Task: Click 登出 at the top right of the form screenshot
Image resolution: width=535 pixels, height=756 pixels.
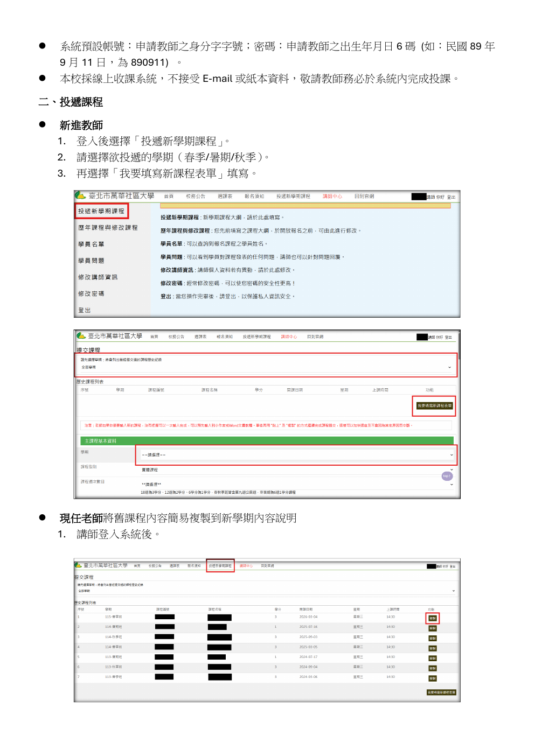Action: point(449,337)
